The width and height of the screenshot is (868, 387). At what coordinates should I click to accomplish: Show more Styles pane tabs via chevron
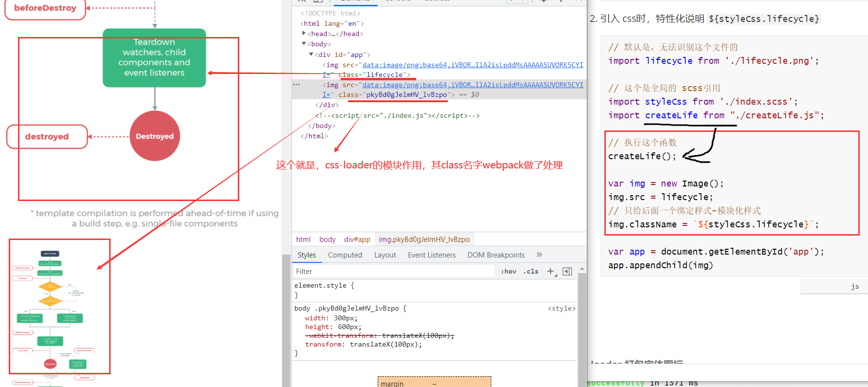point(539,255)
